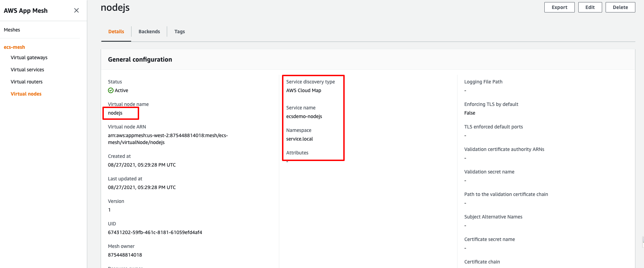Click Path to the validation certificate chain label
The image size is (644, 268).
click(x=506, y=194)
